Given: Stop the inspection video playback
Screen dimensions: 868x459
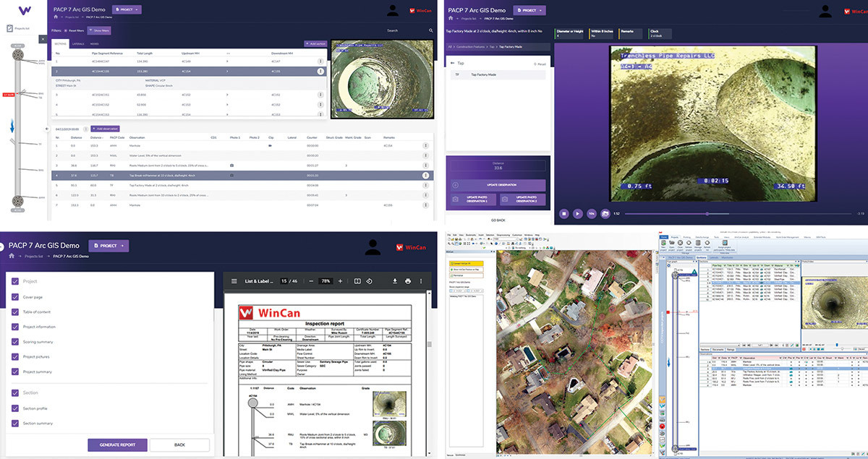Looking at the screenshot, I should (x=564, y=213).
